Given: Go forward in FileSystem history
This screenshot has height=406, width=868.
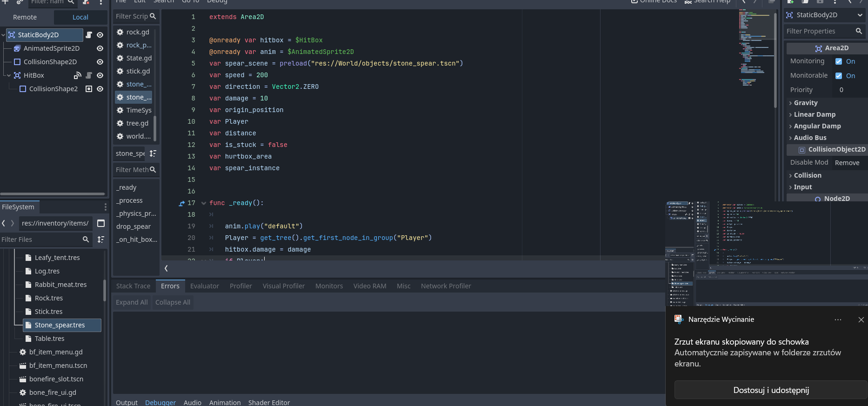Looking at the screenshot, I should pyautogui.click(x=13, y=223).
